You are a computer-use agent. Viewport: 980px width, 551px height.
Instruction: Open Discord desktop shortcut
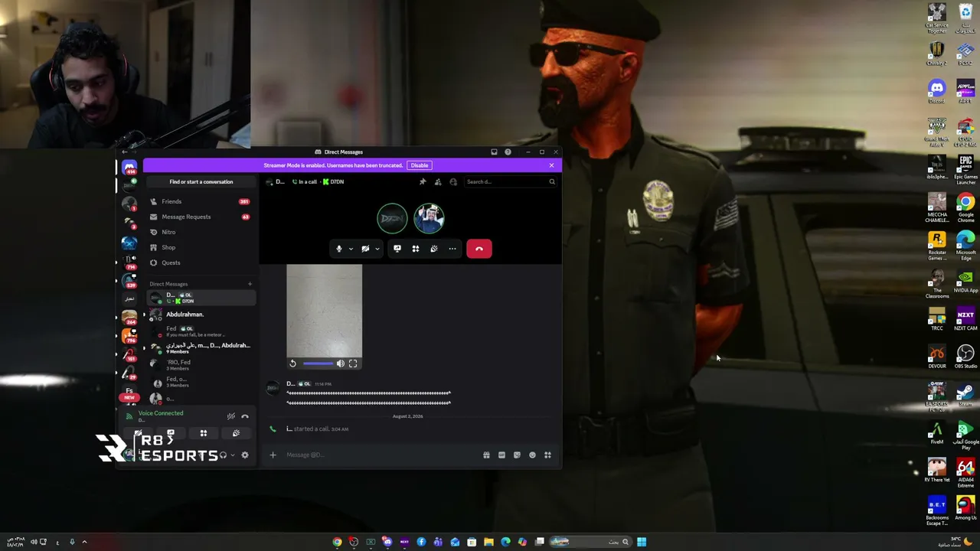click(x=937, y=92)
